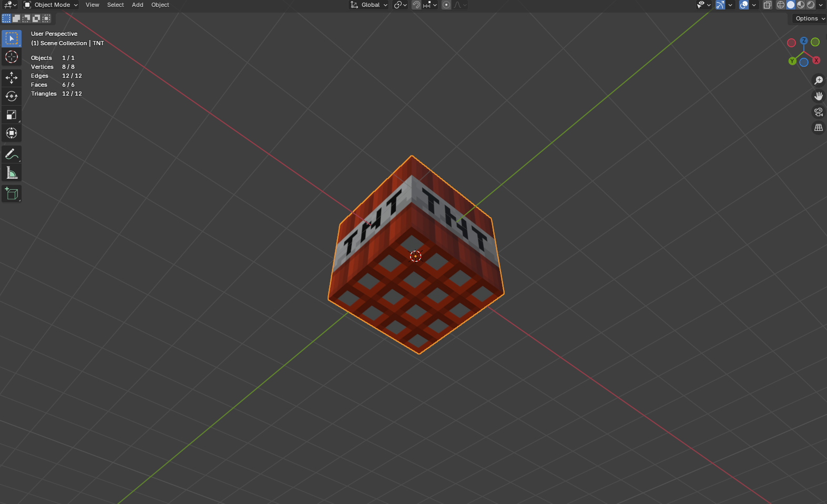Image resolution: width=827 pixels, height=504 pixels.
Task: Activate the Add Cube tool
Action: click(x=12, y=194)
